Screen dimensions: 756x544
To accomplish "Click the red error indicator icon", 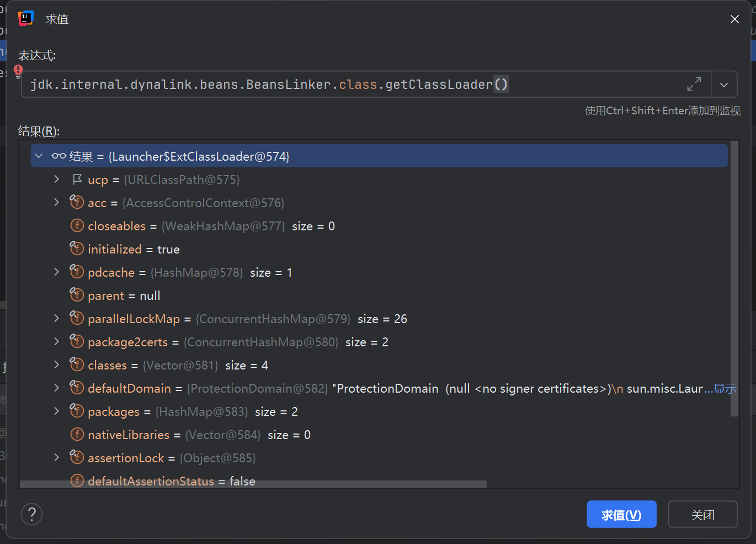I will pos(18,71).
